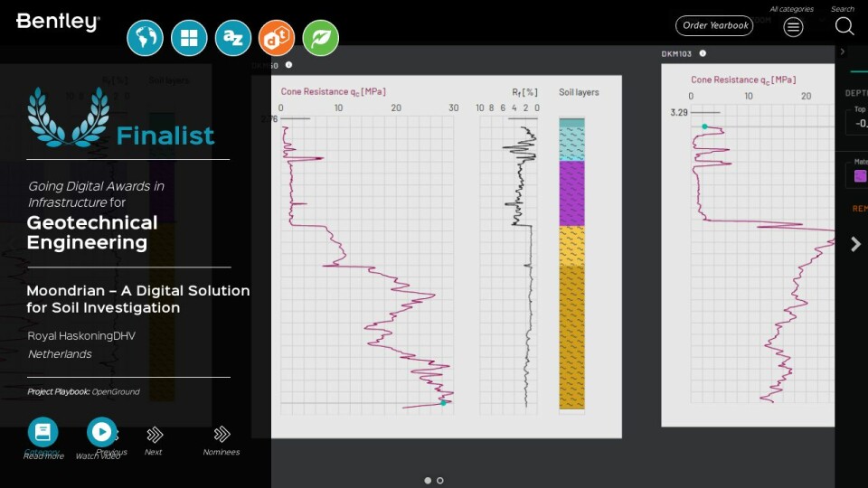Open the orange digital twin icon
The width and height of the screenshot is (868, 488).
click(277, 38)
